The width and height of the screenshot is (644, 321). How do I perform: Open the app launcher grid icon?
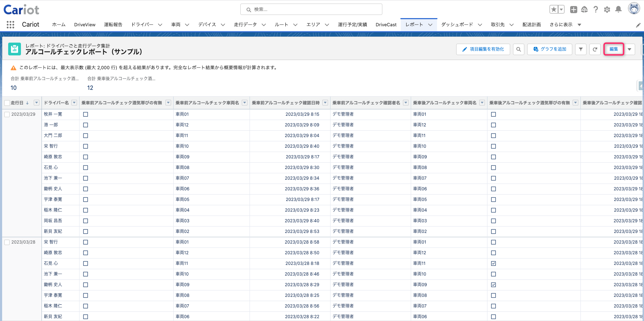click(x=10, y=25)
